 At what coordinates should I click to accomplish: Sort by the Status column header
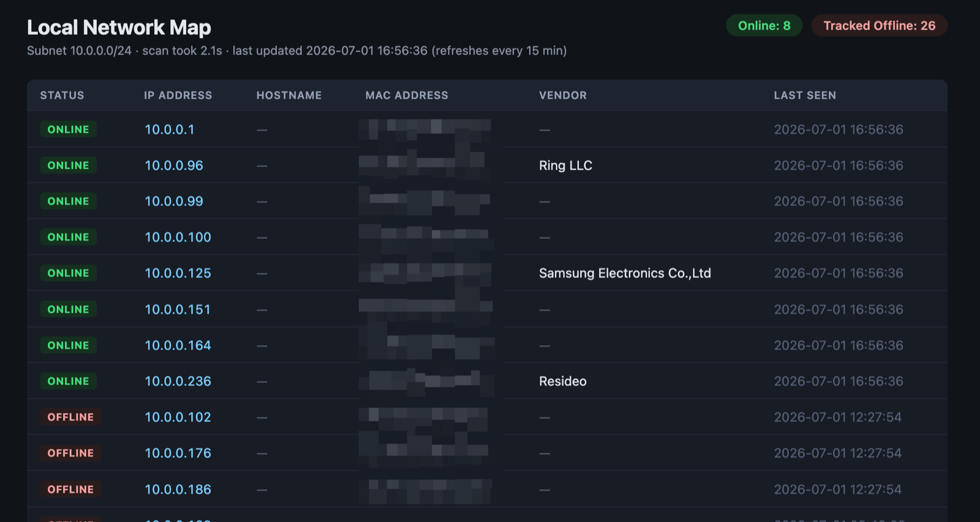coord(62,96)
